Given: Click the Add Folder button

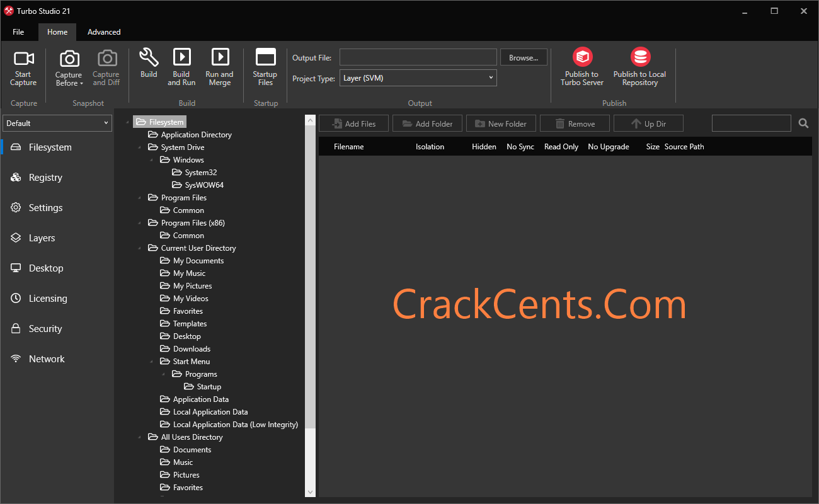Looking at the screenshot, I should click(x=427, y=123).
